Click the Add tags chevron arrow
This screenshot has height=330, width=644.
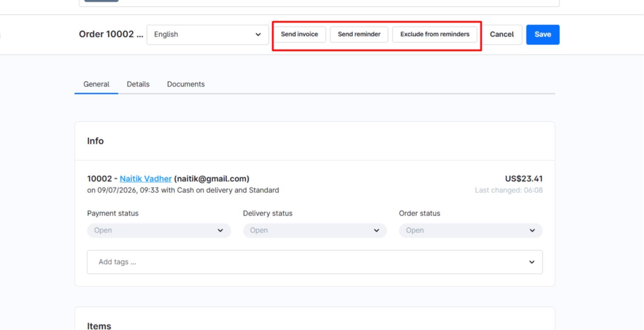coord(532,262)
